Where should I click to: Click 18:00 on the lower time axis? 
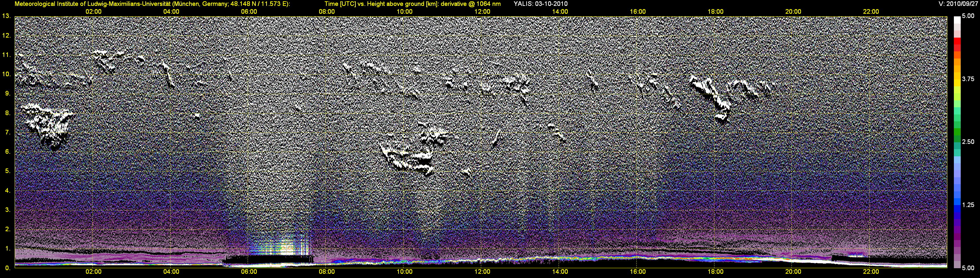715,272
